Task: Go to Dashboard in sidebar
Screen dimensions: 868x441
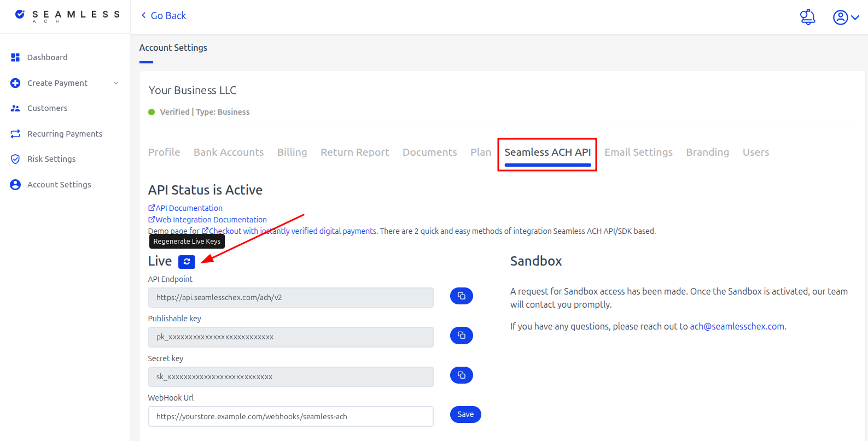Action: click(48, 57)
